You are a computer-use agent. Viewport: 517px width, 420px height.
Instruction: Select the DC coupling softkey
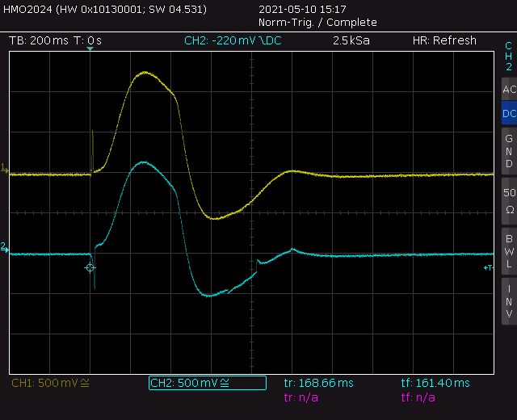point(509,113)
